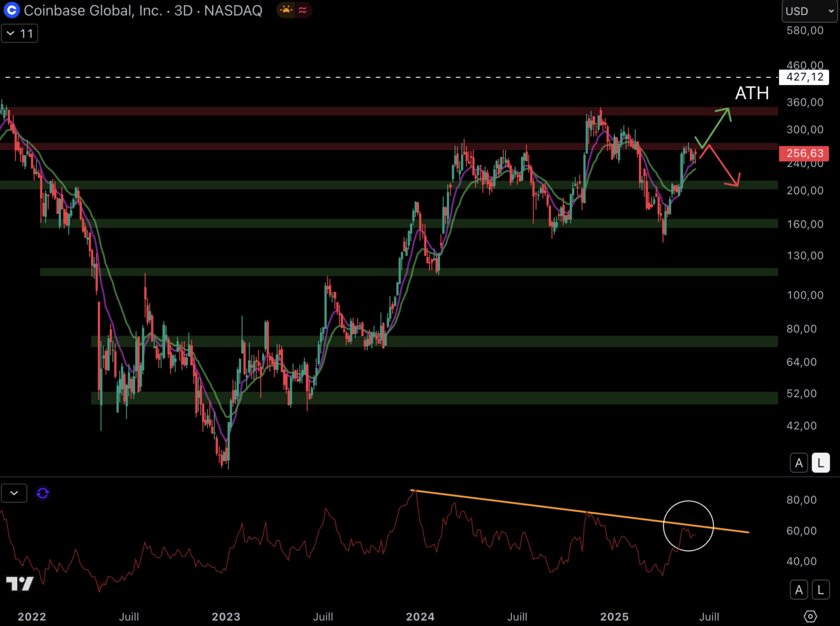Click the 2023 time axis label
Screen dimensions: 840x626
(226, 617)
